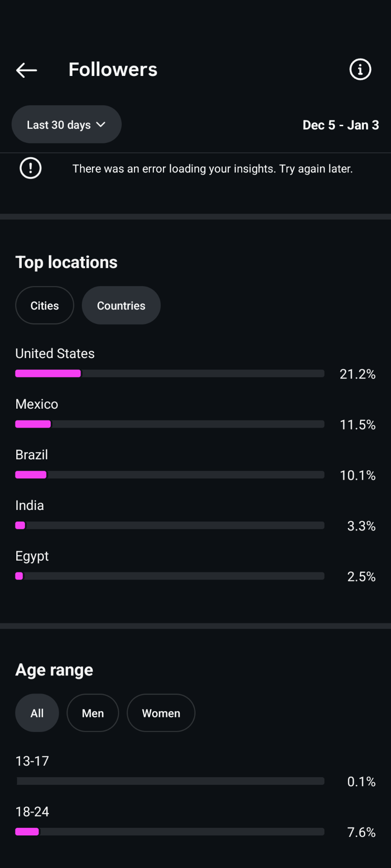Viewport: 391px width, 868px height.
Task: Tap the Top locations heading
Action: pos(67,262)
